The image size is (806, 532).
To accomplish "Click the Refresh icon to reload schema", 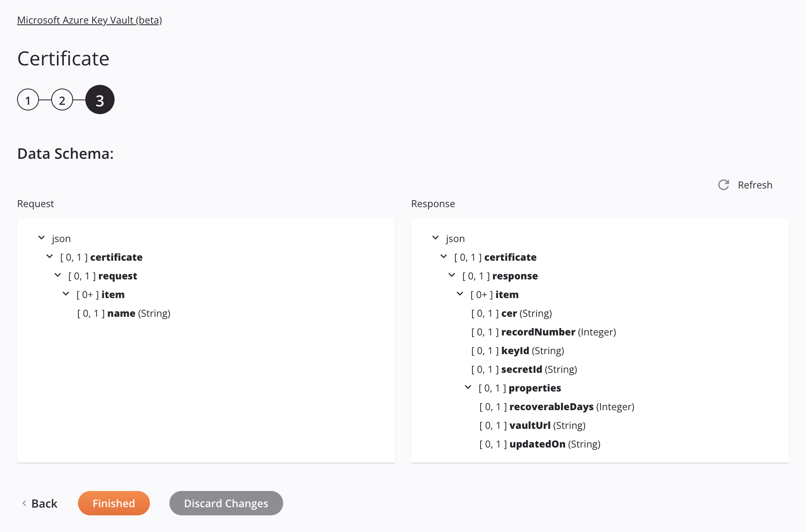I will tap(725, 185).
